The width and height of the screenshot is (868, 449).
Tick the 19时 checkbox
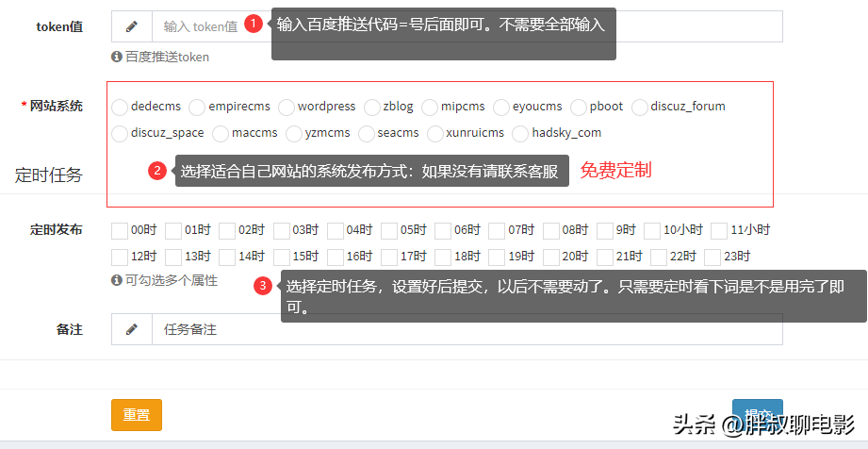(497, 258)
